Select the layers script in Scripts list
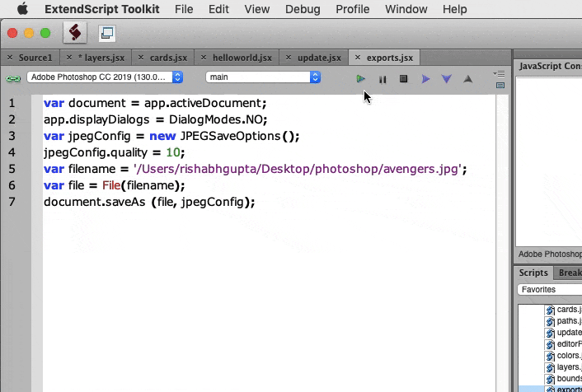582x392 pixels. 564,367
